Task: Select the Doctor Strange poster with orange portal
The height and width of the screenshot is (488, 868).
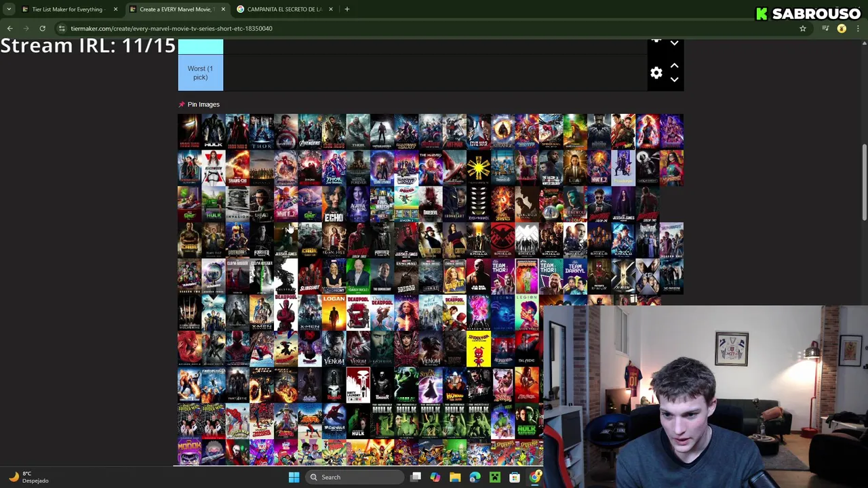Action: click(x=502, y=131)
